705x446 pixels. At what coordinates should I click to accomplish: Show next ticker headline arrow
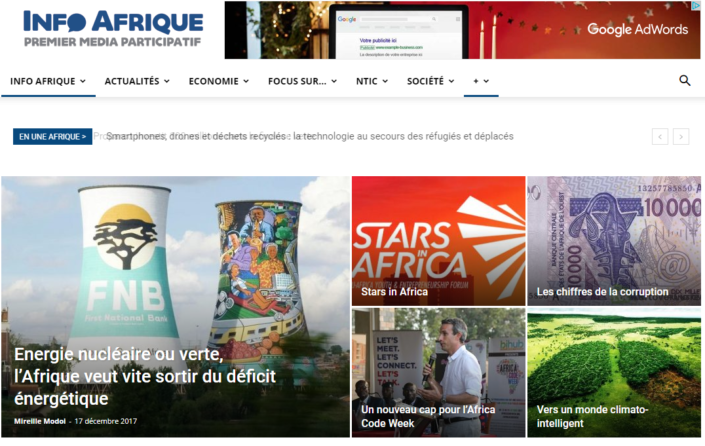tap(681, 137)
